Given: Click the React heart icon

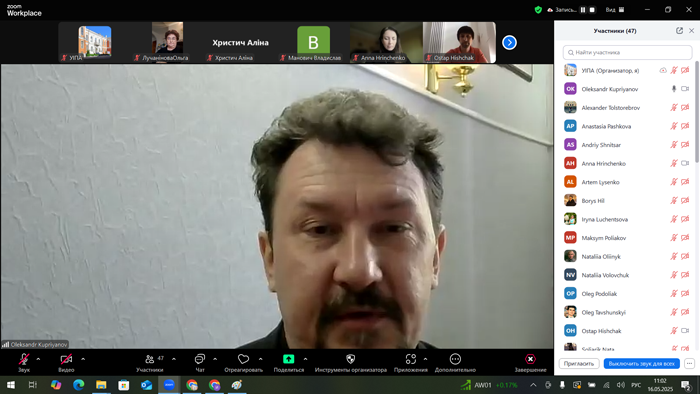Looking at the screenshot, I should coord(243,359).
